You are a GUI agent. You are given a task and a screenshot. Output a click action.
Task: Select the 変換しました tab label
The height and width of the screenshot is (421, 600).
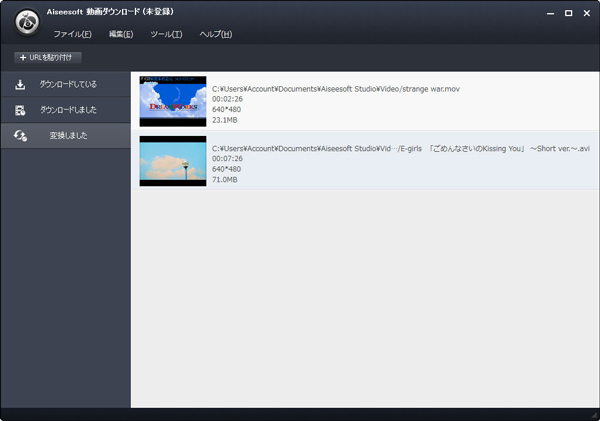(68, 135)
